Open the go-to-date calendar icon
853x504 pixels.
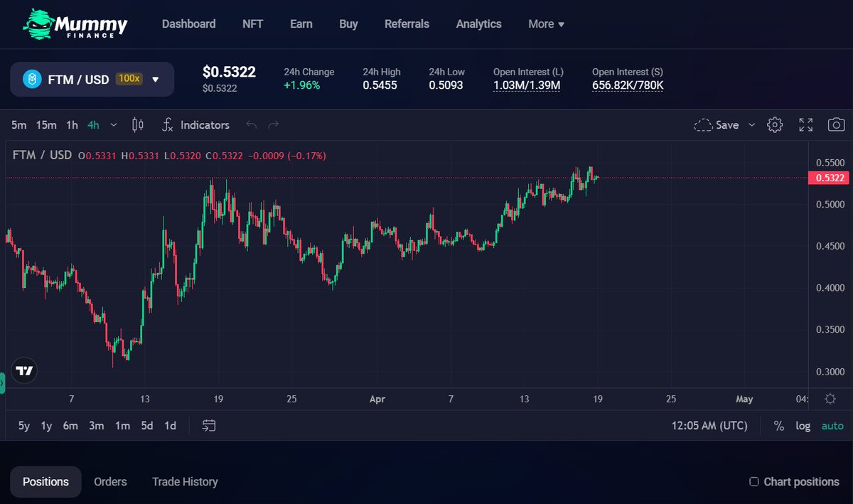(209, 426)
